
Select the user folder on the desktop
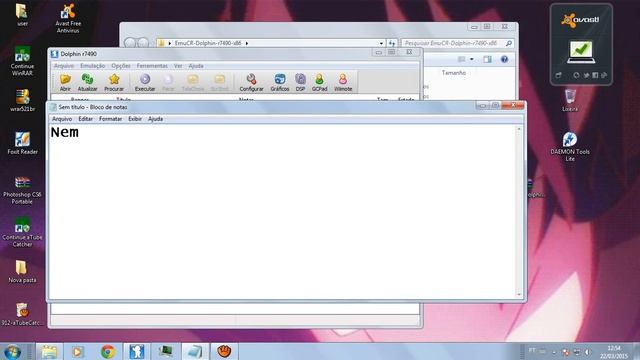(22, 15)
